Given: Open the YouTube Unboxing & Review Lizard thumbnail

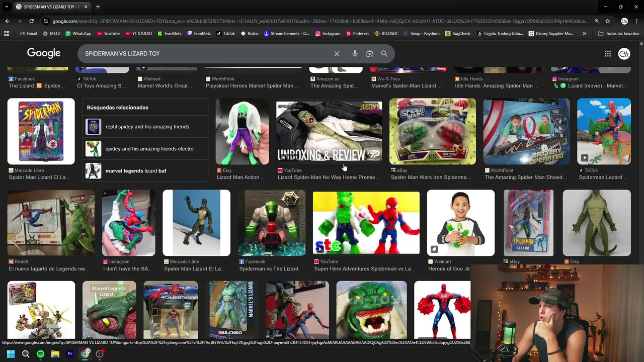Looking at the screenshot, I should [x=329, y=132].
